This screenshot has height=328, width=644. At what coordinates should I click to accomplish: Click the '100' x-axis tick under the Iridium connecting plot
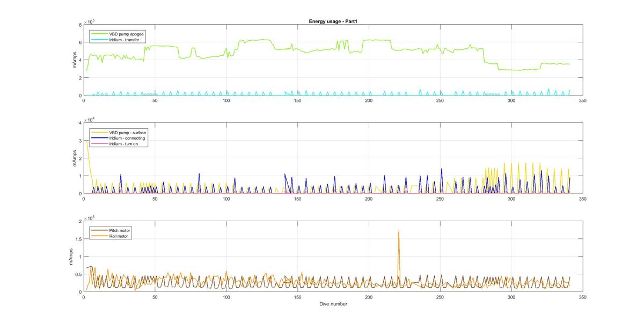(226, 199)
